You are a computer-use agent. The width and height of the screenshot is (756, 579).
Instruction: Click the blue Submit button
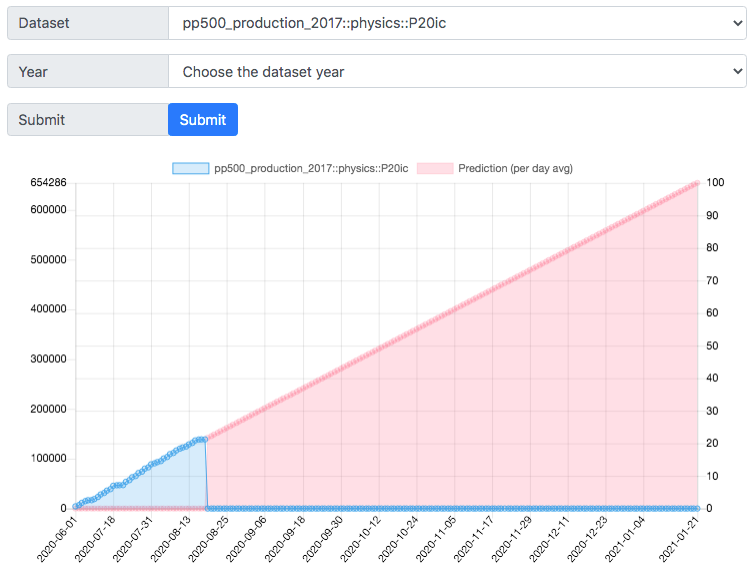(x=202, y=120)
